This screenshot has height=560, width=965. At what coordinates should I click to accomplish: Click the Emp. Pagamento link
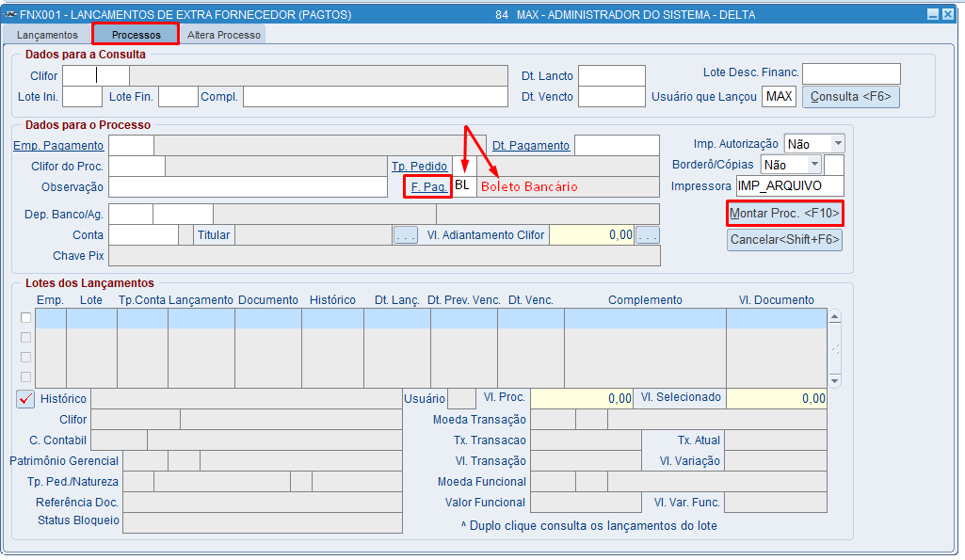coord(58,146)
